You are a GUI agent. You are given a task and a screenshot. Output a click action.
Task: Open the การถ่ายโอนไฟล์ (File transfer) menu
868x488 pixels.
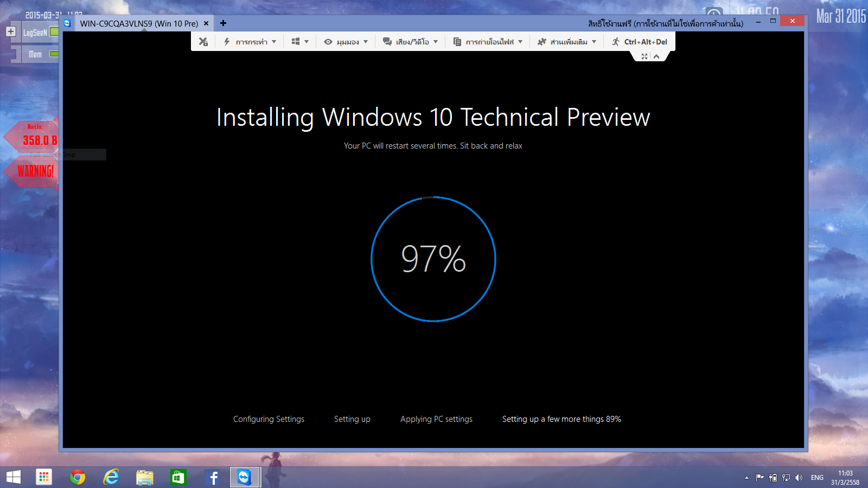click(x=488, y=42)
